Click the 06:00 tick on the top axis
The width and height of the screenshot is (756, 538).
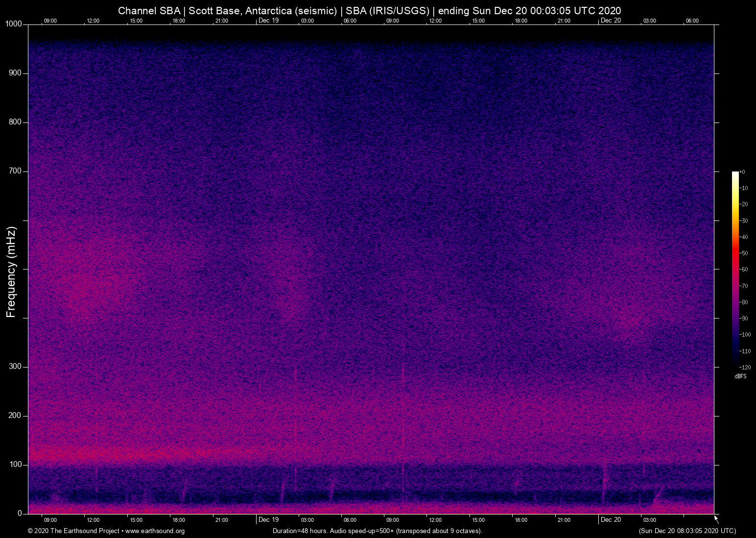[x=350, y=21]
